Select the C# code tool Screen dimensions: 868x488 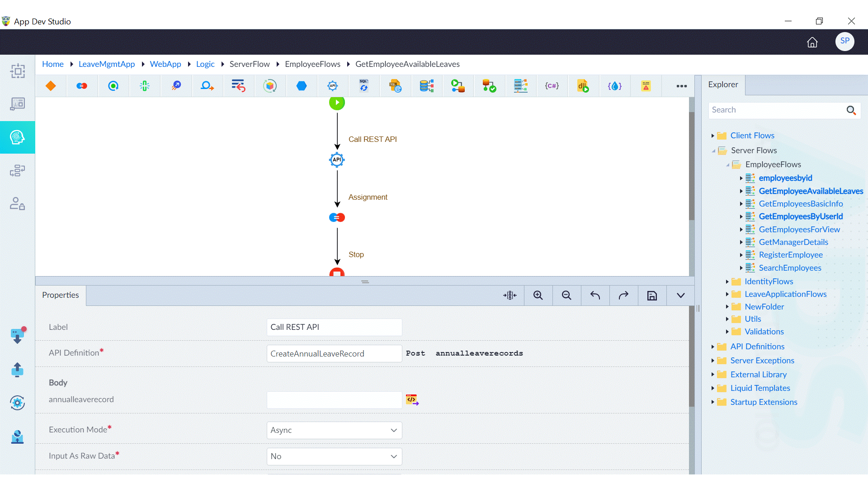pyautogui.click(x=552, y=86)
